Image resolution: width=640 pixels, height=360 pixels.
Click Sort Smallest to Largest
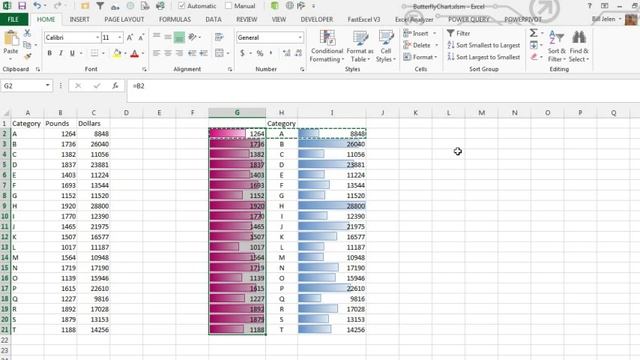[484, 45]
